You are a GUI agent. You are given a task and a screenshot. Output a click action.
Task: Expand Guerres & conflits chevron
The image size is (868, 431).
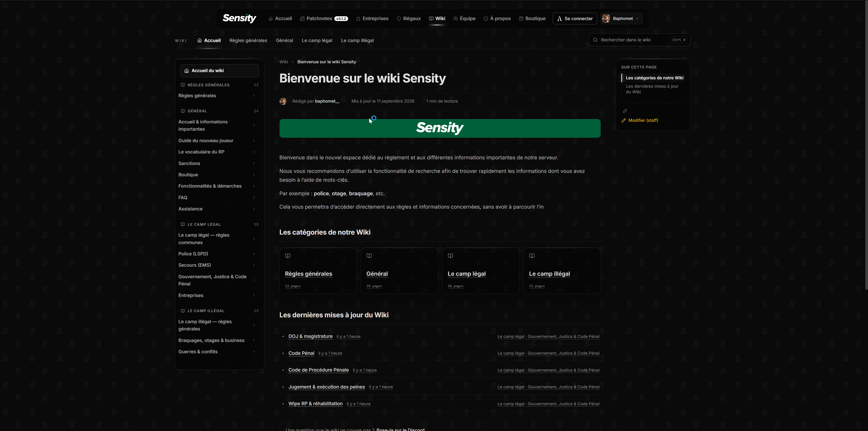254,352
